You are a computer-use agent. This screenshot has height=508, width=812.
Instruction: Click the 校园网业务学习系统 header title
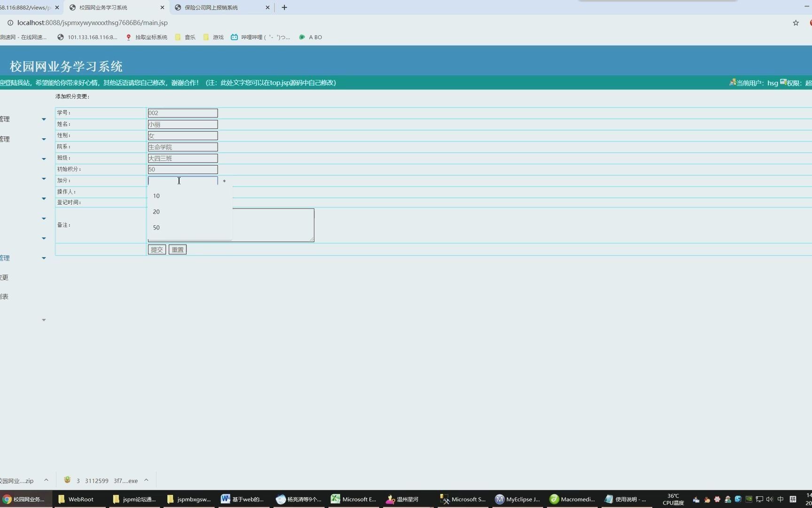click(x=66, y=66)
